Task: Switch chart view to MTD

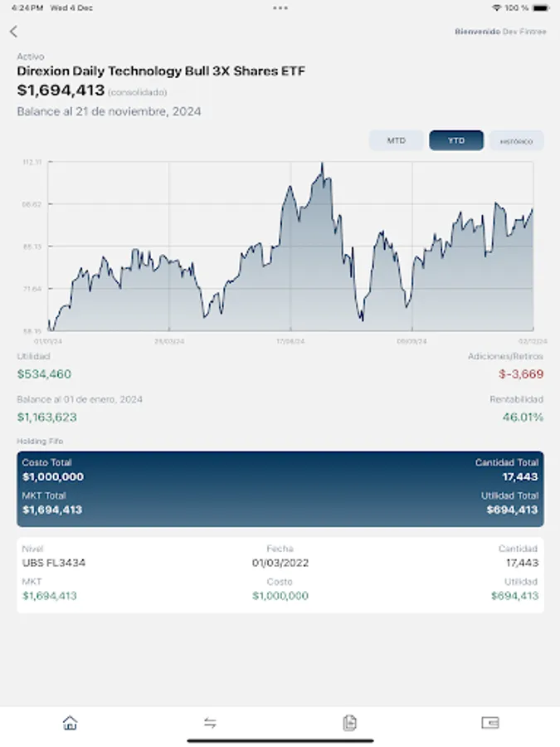Action: (396, 140)
